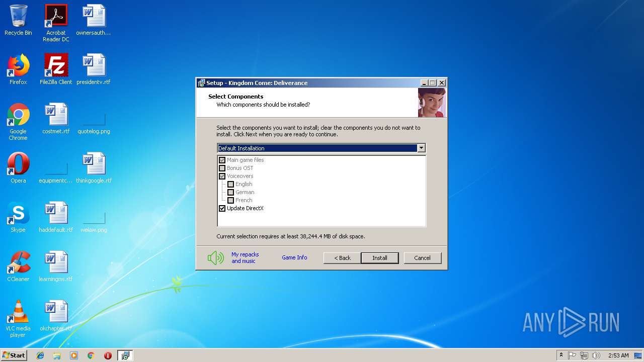
Task: Select the Firefox desktop shortcut
Action: (18, 69)
